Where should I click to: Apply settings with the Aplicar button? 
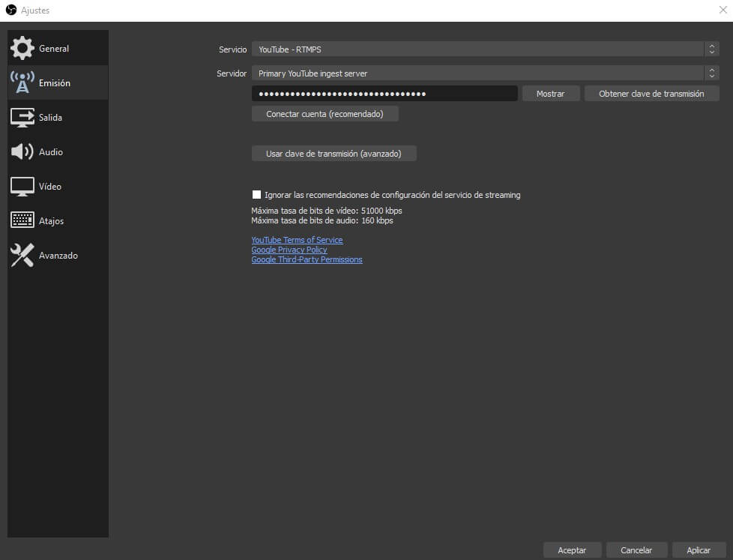click(698, 550)
